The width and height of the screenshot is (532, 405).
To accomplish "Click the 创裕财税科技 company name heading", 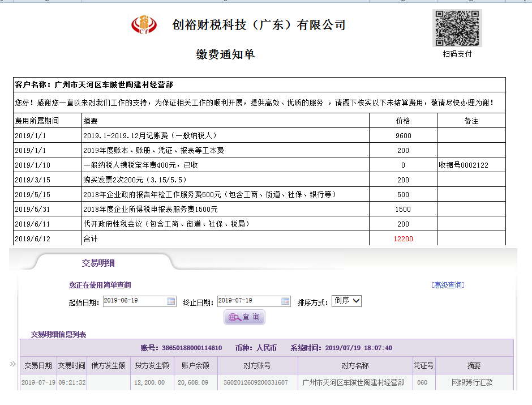I will [x=259, y=25].
